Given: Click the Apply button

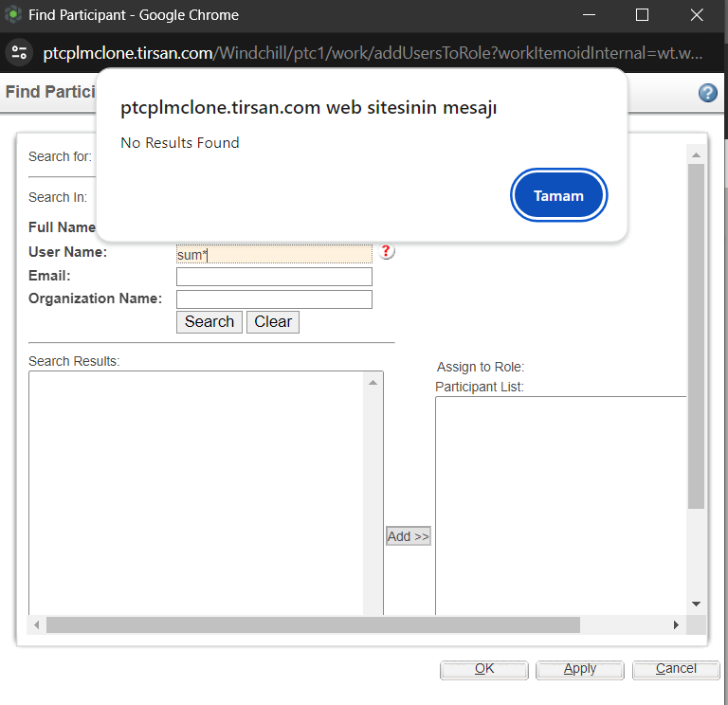Looking at the screenshot, I should coord(579,669).
